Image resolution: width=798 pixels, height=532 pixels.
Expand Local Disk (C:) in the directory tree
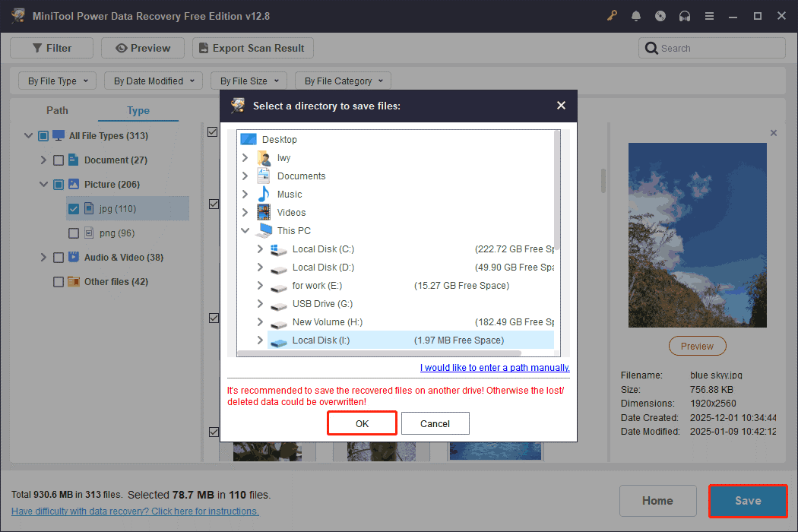click(x=262, y=249)
